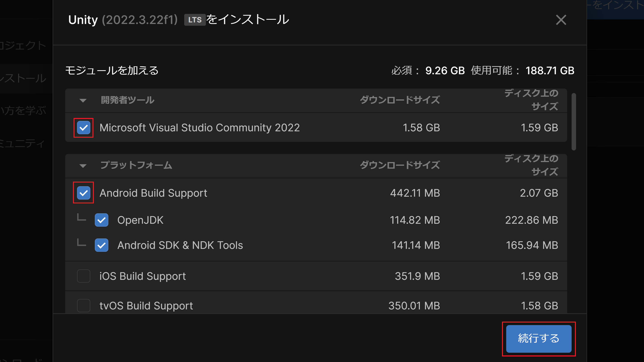This screenshot has height=362, width=644.
Task: Uncheck Microsoft Visual Studio Community 2022
Action: pos(83,128)
